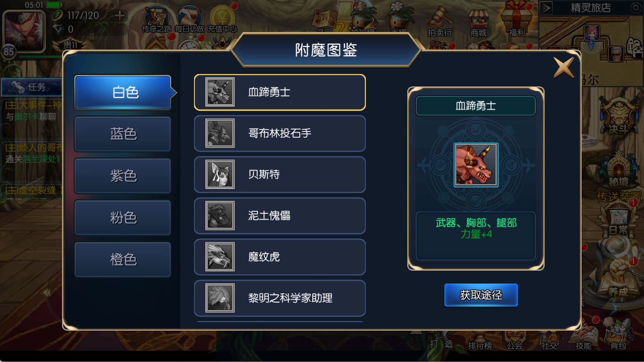This screenshot has width=644, height=362.
Task: Select the 白色 category tab
Action: [123, 93]
